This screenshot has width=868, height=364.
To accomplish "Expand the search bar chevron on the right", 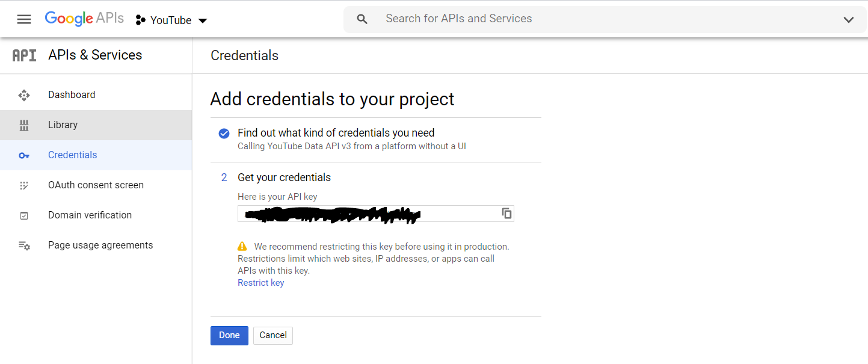I will click(x=848, y=19).
